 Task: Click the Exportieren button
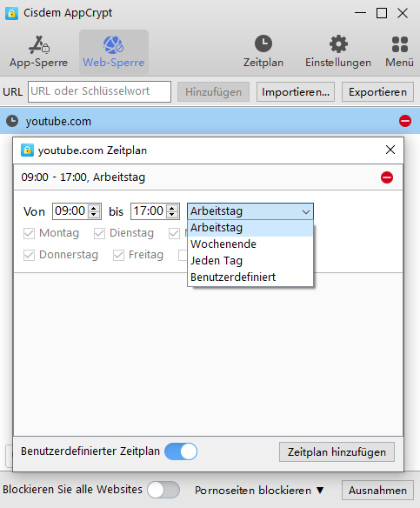[377, 92]
